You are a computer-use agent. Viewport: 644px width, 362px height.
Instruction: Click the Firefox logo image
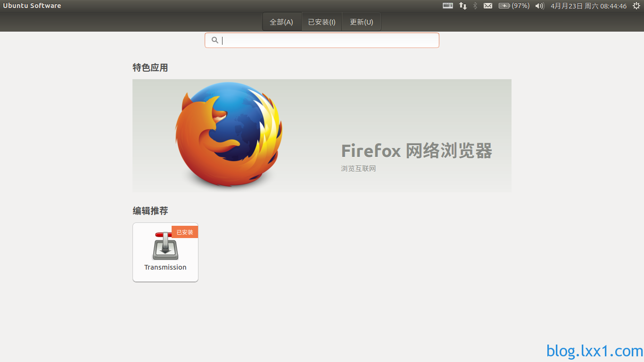click(229, 135)
